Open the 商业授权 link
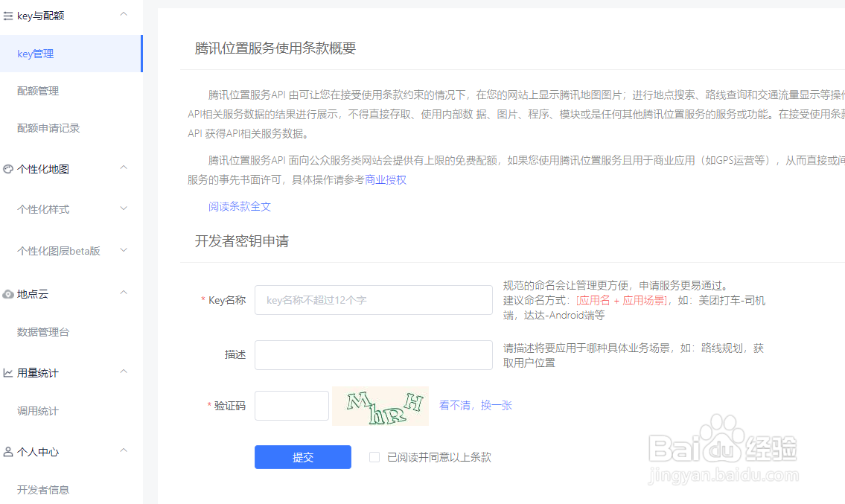 pyautogui.click(x=386, y=180)
